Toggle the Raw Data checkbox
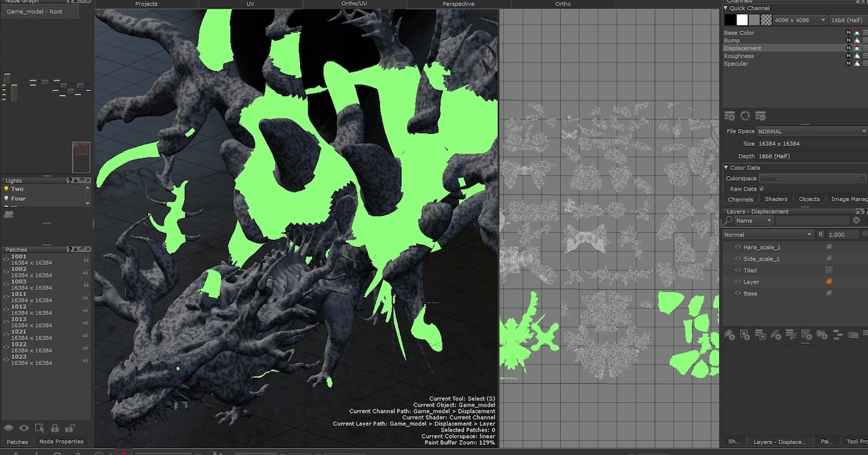This screenshot has height=455, width=868. click(762, 189)
